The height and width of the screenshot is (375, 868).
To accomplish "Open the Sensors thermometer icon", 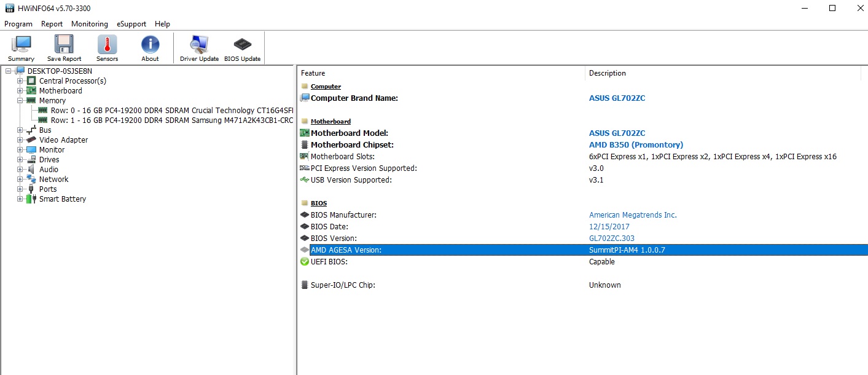I will click(x=107, y=44).
